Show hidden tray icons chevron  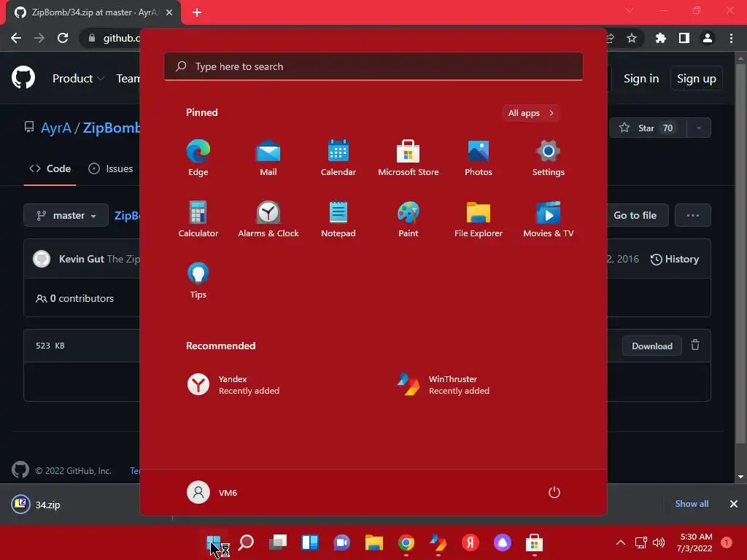click(x=620, y=542)
